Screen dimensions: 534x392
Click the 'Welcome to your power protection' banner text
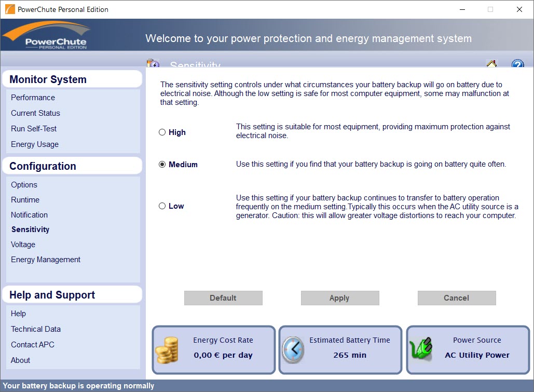coord(309,38)
